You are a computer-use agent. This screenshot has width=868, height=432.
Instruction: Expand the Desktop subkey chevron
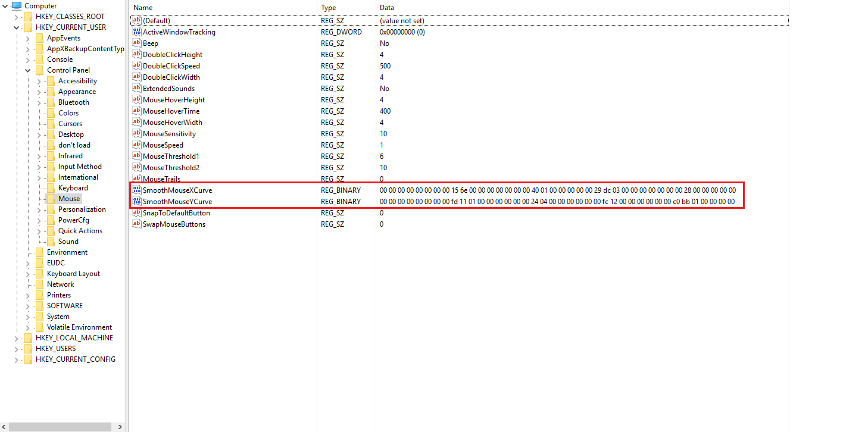pos(38,134)
